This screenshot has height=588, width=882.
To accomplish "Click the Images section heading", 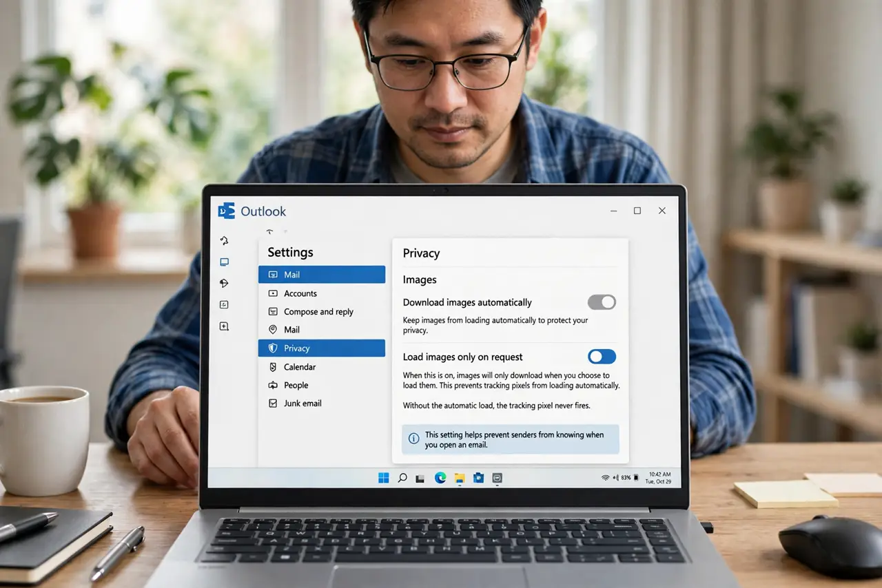I will pyautogui.click(x=420, y=280).
